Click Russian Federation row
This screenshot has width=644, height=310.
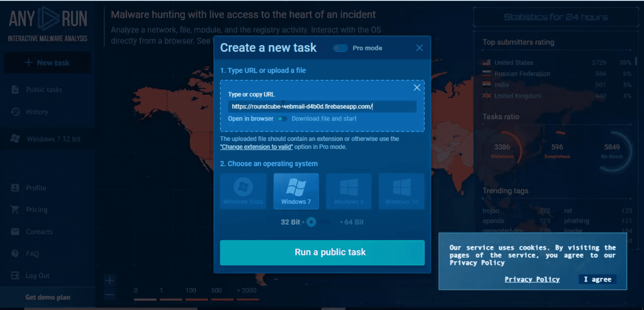557,74
